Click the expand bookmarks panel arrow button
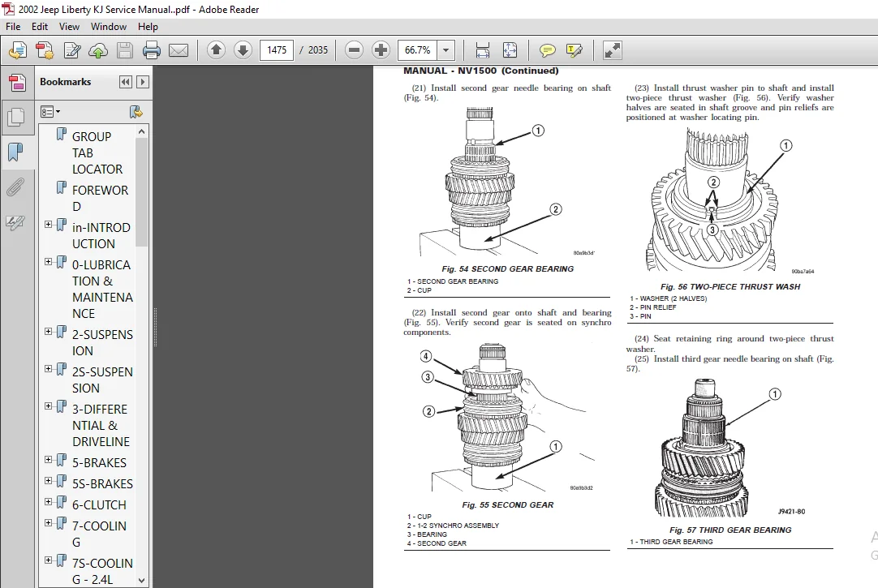878x588 pixels. (143, 82)
